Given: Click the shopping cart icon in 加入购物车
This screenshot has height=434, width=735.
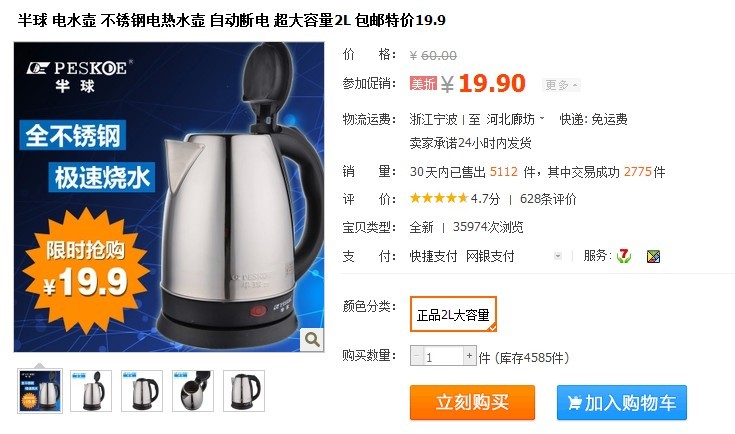Looking at the screenshot, I should (x=574, y=403).
